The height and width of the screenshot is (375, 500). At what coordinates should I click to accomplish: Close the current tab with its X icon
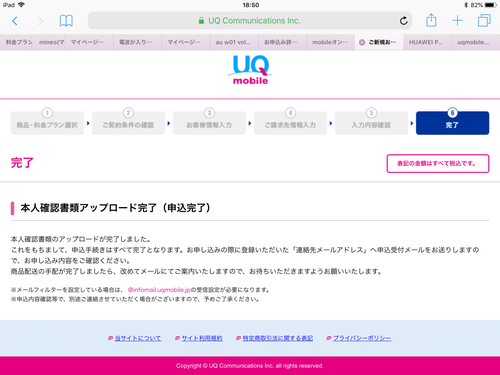[x=362, y=42]
